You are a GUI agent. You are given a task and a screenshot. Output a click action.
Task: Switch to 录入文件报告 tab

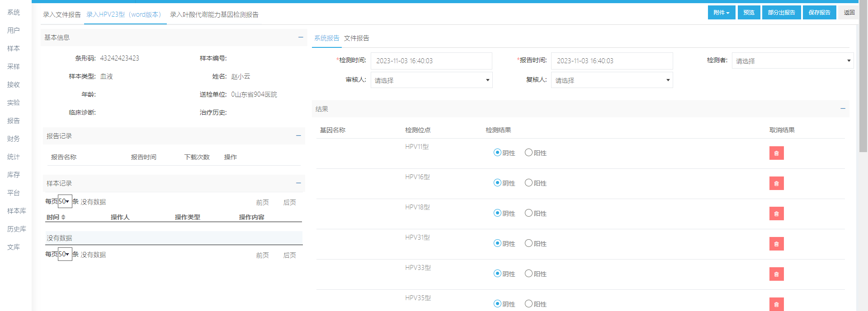(62, 14)
